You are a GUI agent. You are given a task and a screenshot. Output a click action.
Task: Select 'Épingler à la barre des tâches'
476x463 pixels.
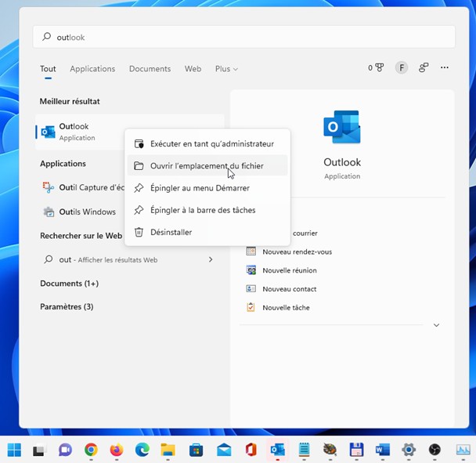(x=203, y=210)
